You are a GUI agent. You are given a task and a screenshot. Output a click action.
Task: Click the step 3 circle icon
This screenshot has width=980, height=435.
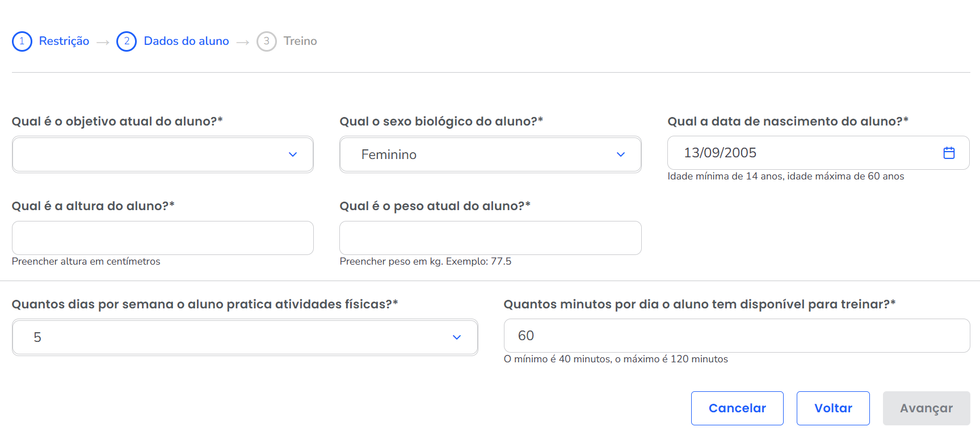tap(266, 41)
